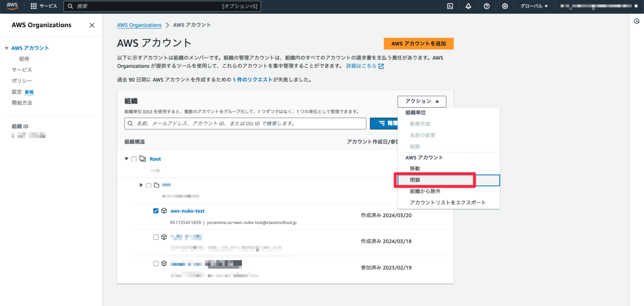
Task: Select 閉鎖 from the actions menu
Action: pos(415,180)
